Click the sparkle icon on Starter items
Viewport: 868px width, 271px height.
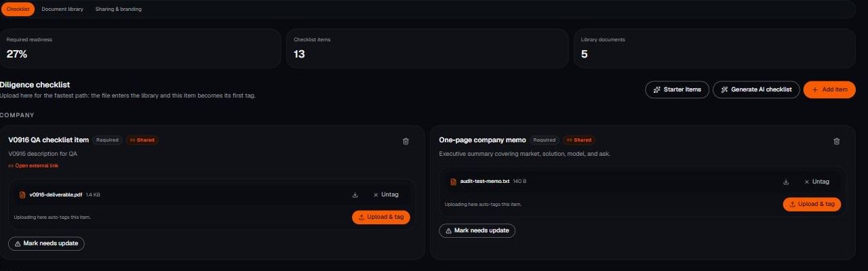[656, 89]
